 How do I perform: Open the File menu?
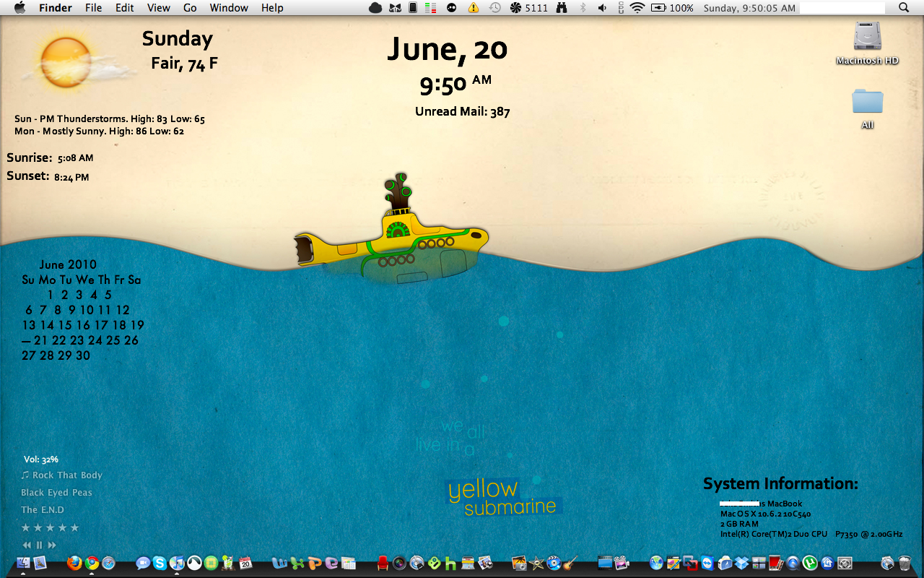click(93, 8)
